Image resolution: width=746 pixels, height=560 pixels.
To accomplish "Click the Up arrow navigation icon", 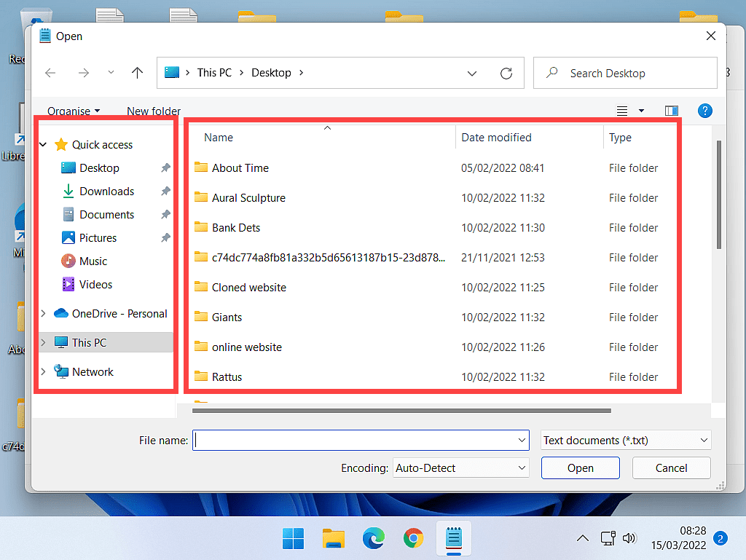I will coord(137,73).
